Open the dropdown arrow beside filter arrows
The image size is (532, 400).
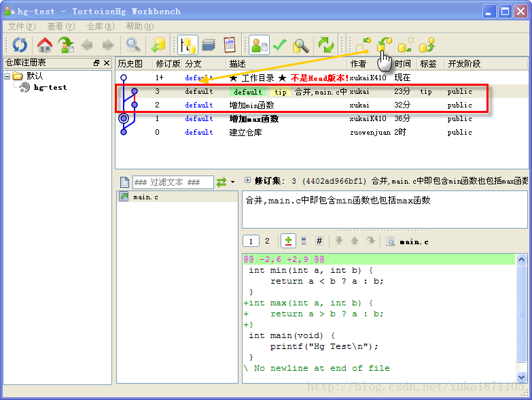233,182
